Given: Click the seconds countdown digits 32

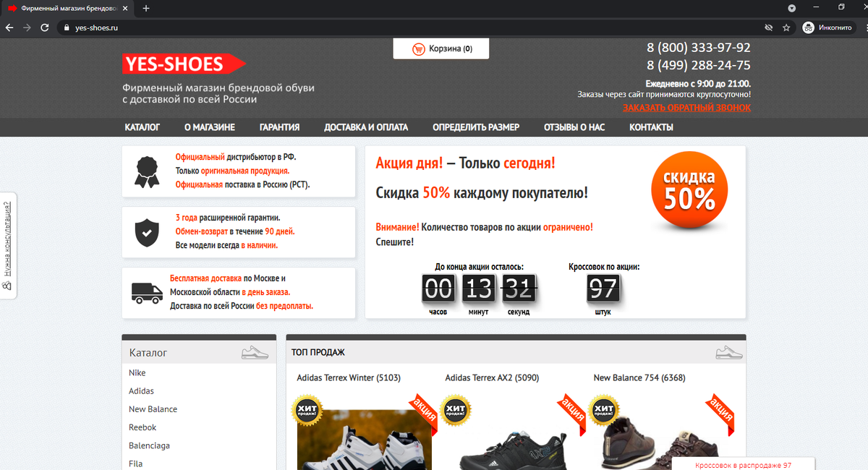Looking at the screenshot, I should [x=519, y=289].
